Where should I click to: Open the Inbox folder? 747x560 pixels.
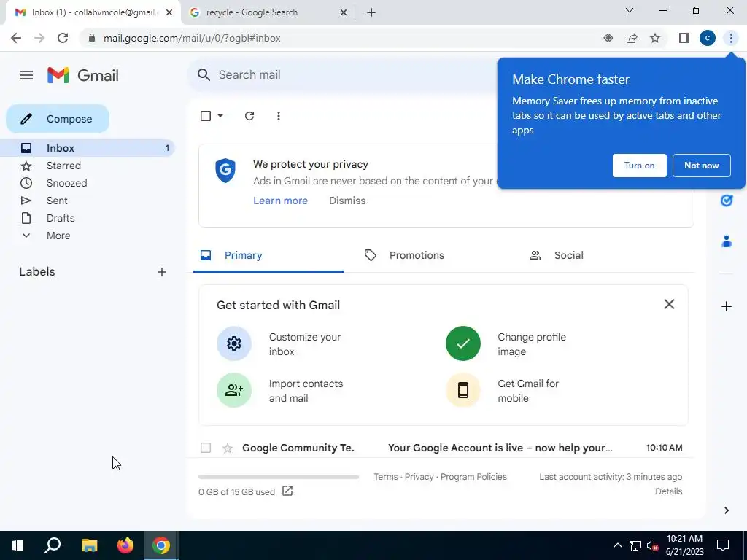click(x=88, y=148)
